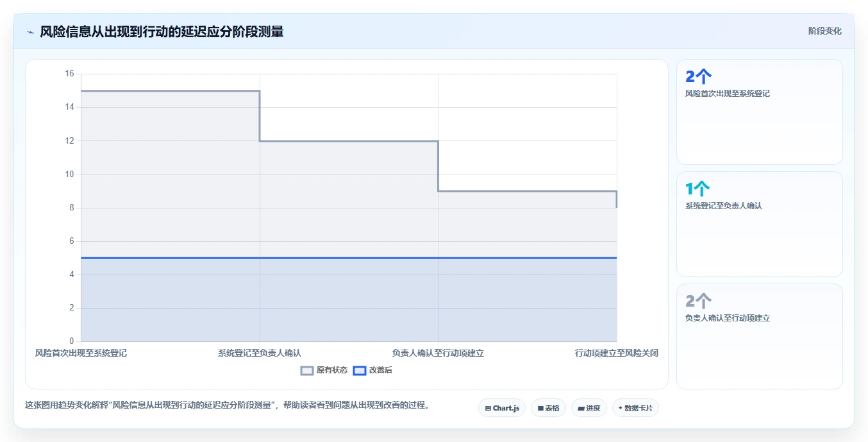The image size is (868, 442).
Task: Click x-axis label 行动项建立至风险关闭
Action: tap(617, 353)
